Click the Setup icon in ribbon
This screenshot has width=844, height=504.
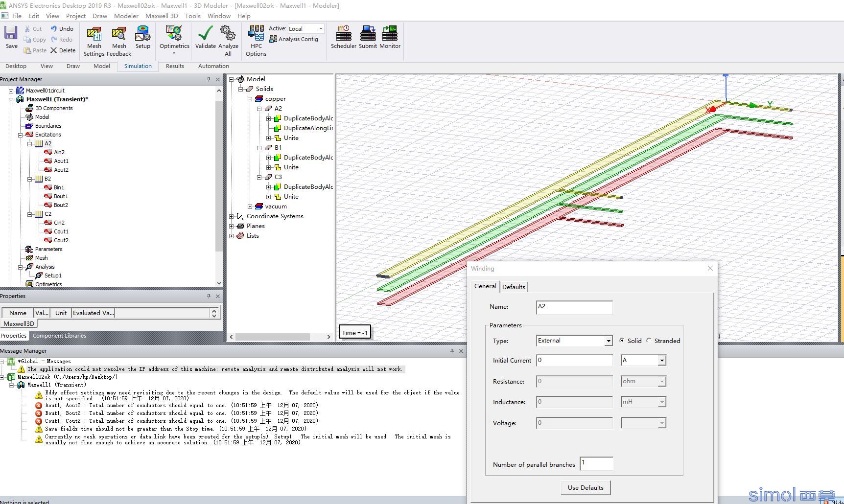tap(143, 37)
